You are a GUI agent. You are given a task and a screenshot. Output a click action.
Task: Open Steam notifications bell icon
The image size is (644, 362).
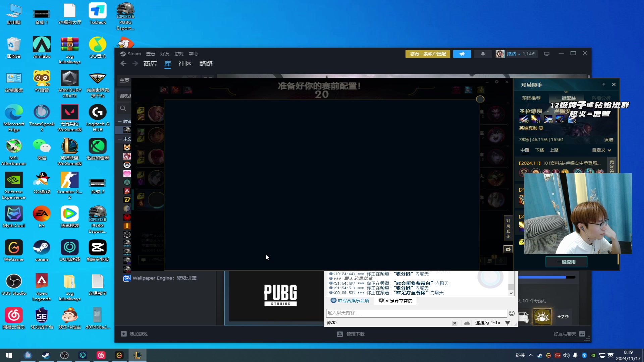coord(483,54)
